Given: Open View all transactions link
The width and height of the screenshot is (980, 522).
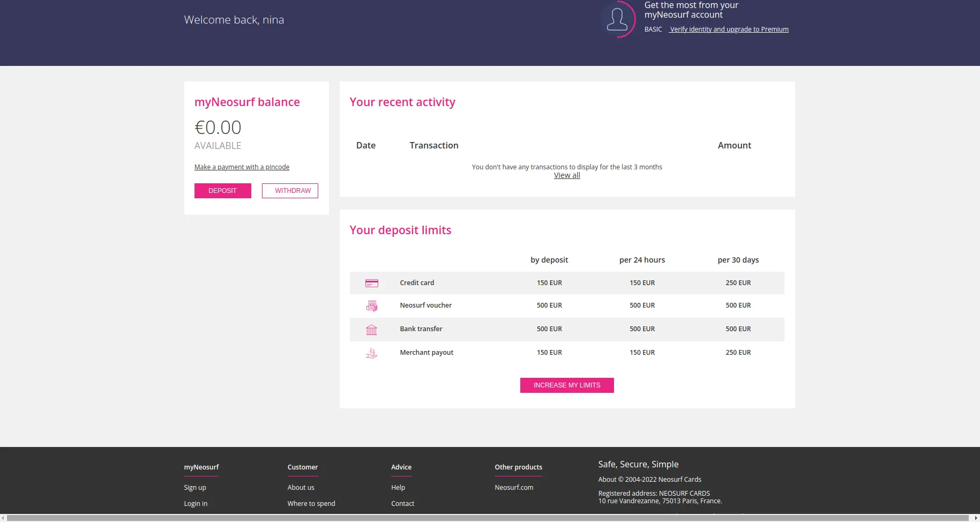Looking at the screenshot, I should pyautogui.click(x=567, y=175).
